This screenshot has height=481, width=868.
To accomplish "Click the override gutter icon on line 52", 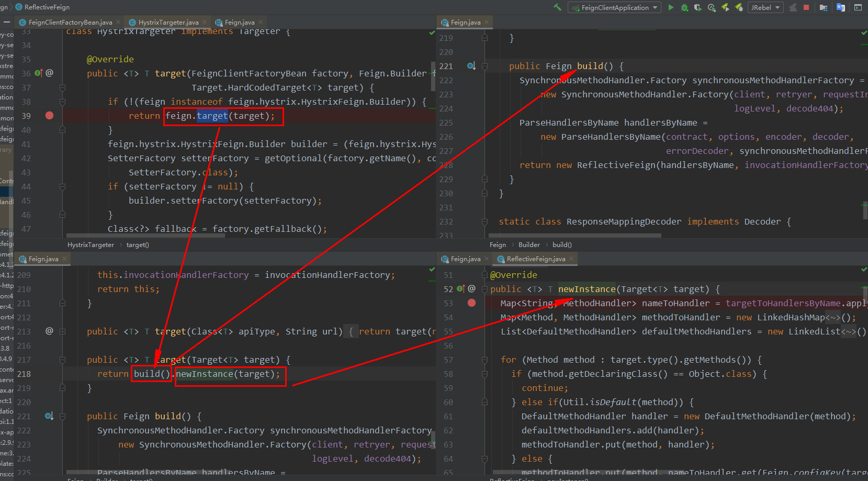I will point(461,289).
